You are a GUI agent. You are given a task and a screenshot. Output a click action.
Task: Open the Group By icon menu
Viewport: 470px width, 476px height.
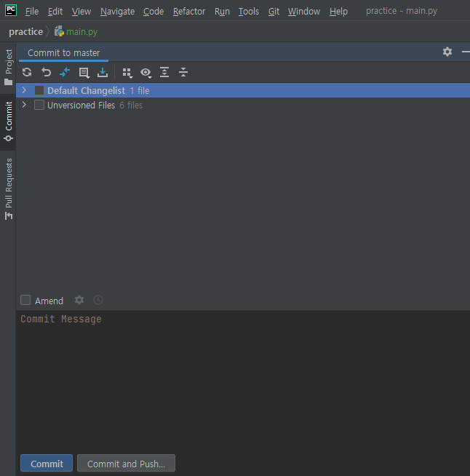tap(127, 73)
